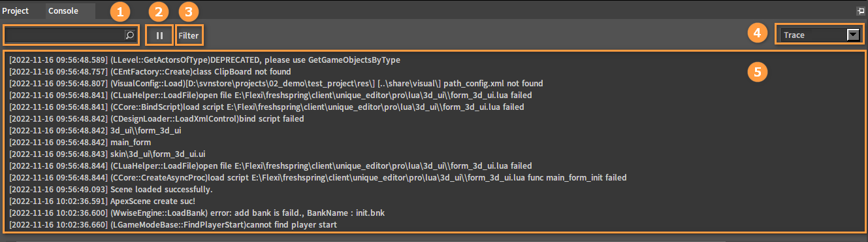Select the path_config.xml not found log line
Screen dimensions: 868x242
pyautogui.click(x=276, y=83)
